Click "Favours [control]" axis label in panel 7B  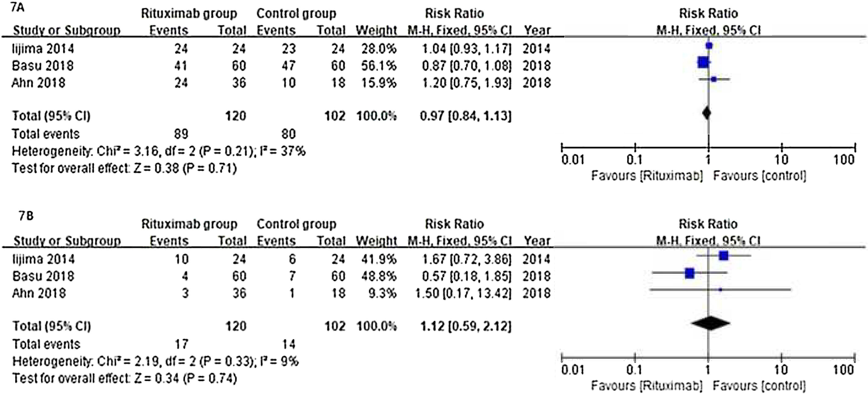click(x=759, y=385)
